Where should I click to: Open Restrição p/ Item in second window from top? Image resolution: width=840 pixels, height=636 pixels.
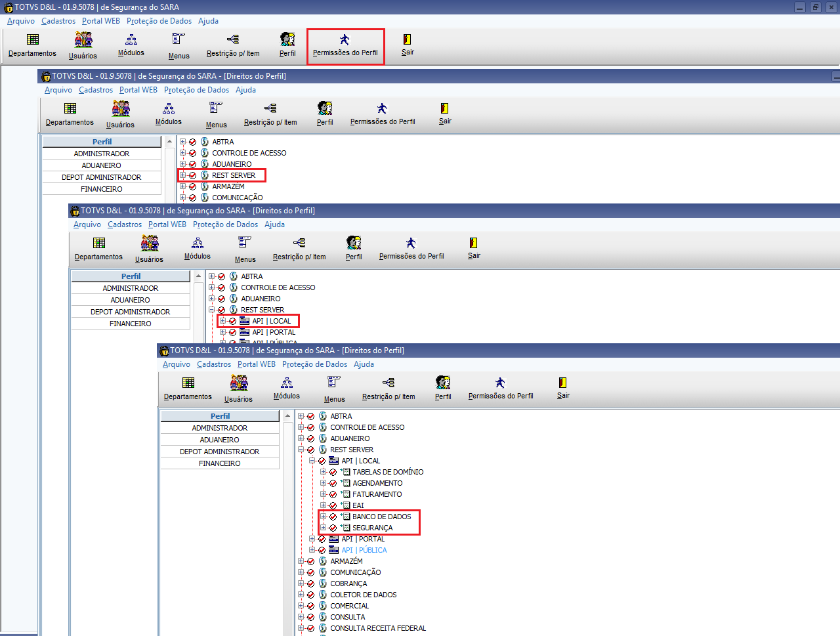click(x=270, y=114)
